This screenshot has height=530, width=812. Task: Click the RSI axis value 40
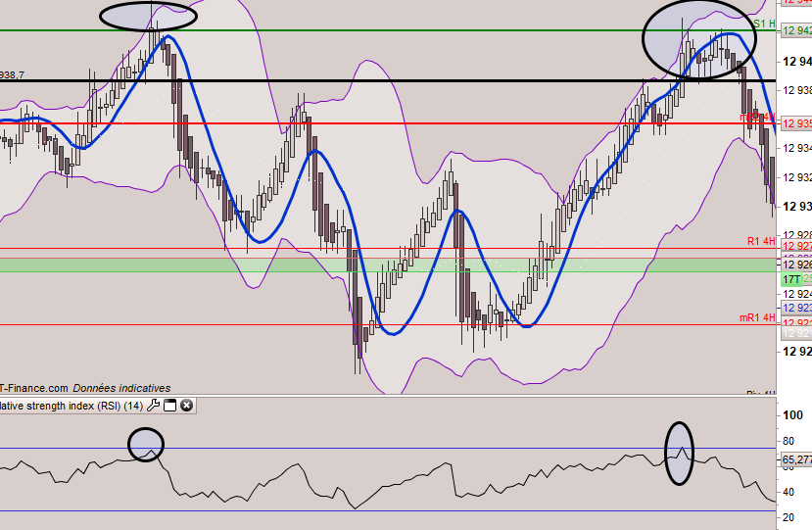tap(788, 492)
